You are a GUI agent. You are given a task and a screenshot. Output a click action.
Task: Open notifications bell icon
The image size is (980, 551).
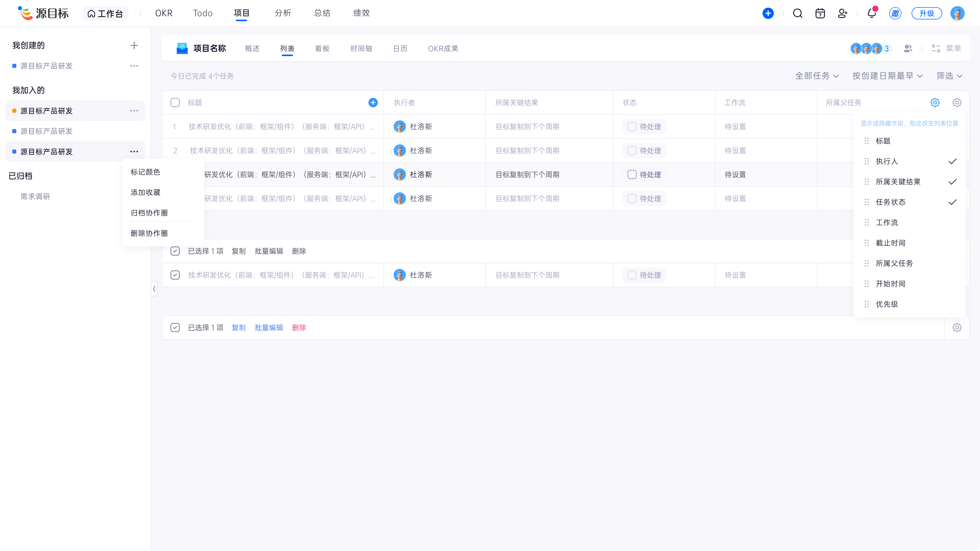coord(871,13)
